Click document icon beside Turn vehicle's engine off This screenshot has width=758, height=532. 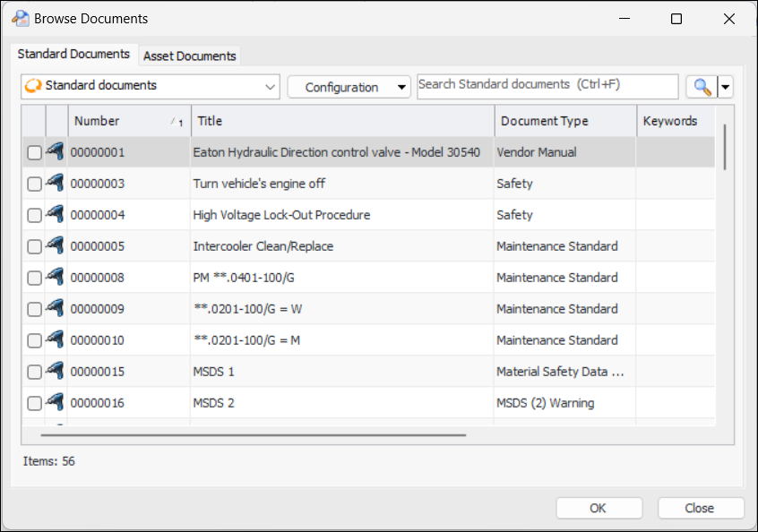coord(56,184)
